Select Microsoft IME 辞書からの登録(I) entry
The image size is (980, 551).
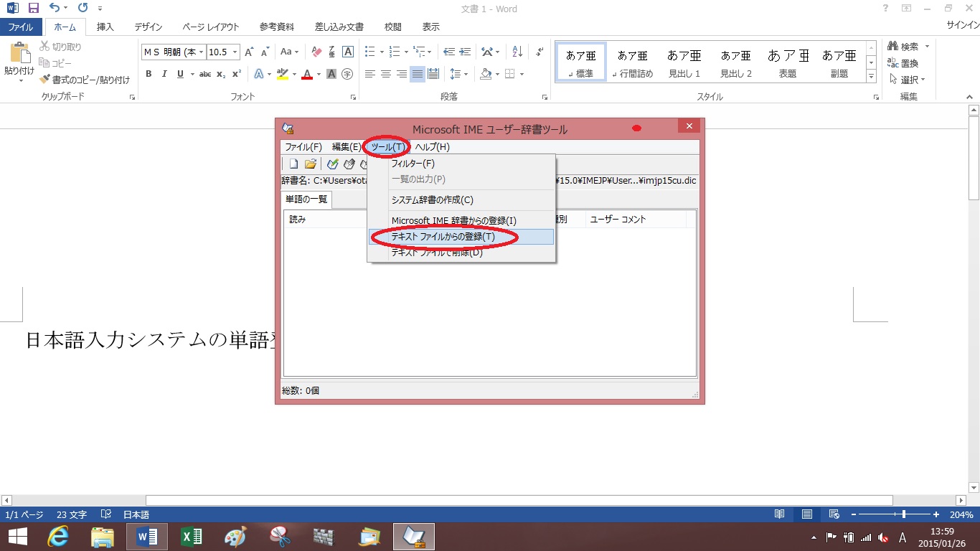coord(461,220)
